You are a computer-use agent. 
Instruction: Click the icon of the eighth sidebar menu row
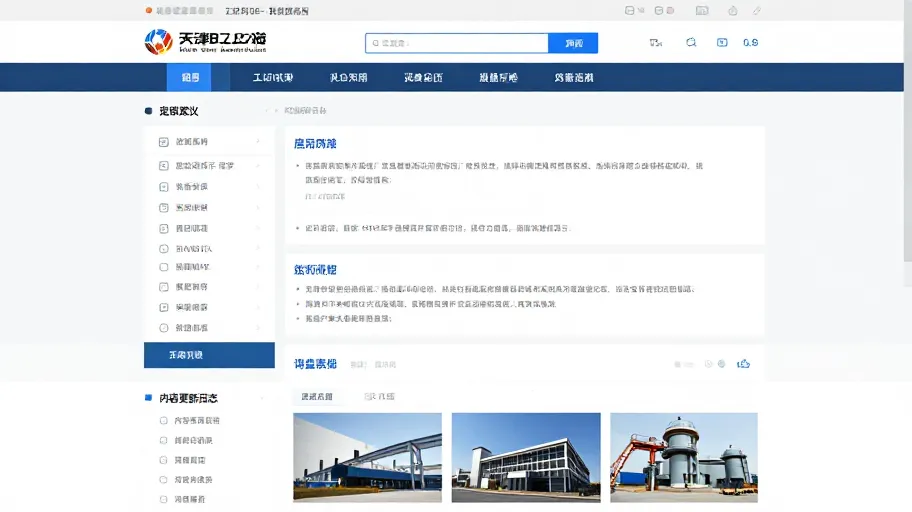163,287
